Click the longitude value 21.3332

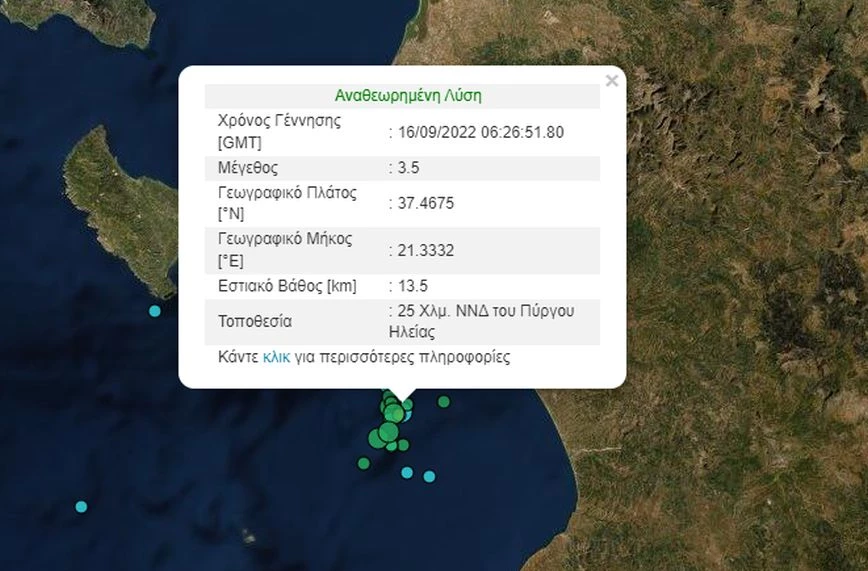pos(425,250)
